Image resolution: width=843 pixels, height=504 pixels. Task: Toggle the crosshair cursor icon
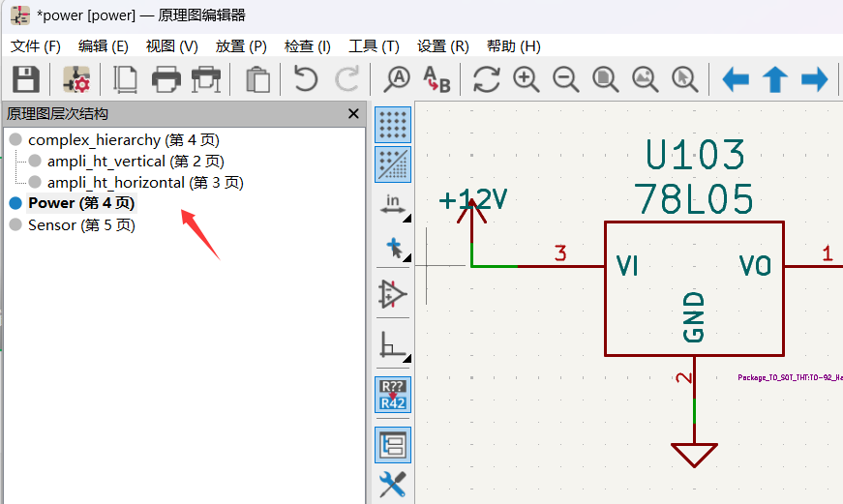pos(394,249)
